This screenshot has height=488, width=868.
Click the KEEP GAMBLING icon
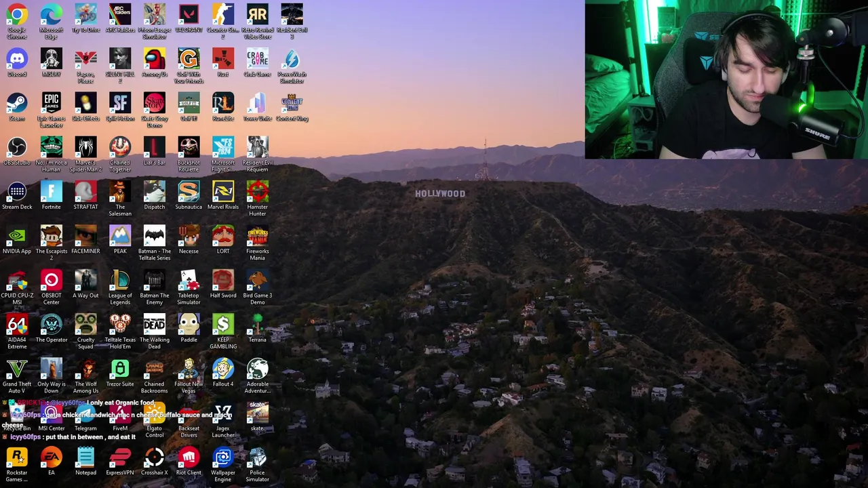(223, 324)
